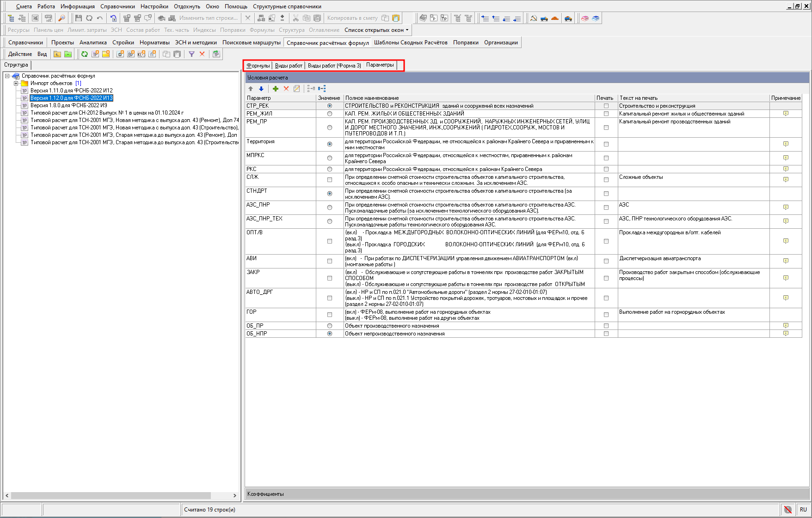
Task: Click the funnel filter icon in toolbar
Action: click(x=191, y=54)
